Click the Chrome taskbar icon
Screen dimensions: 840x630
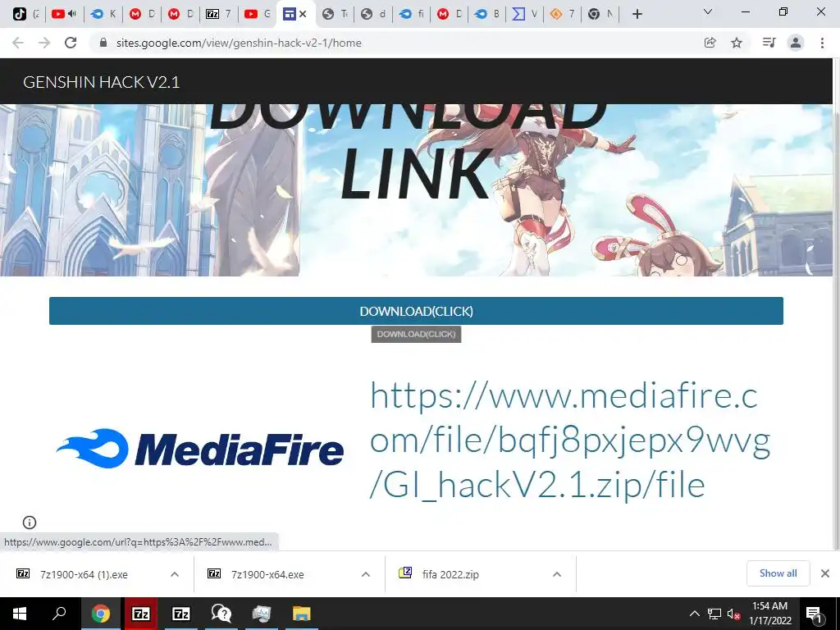click(100, 614)
